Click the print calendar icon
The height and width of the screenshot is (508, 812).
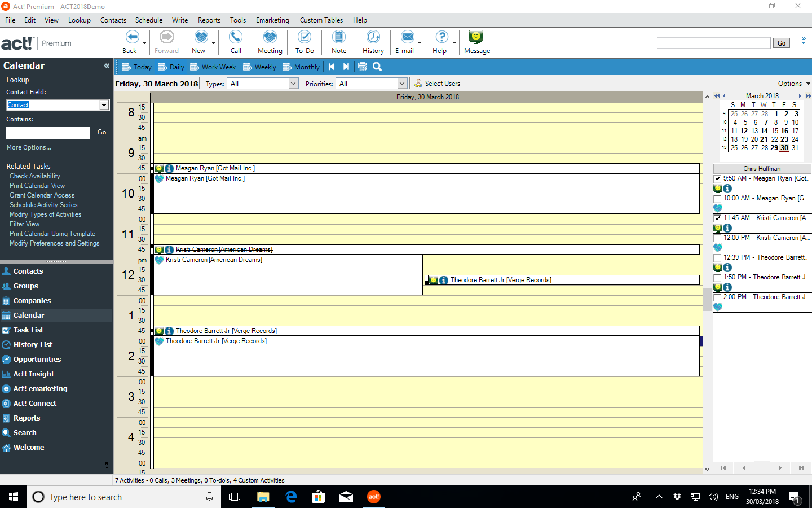[363, 67]
